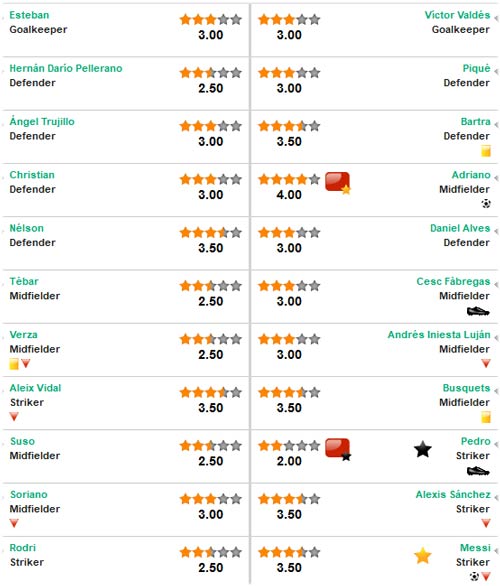Image resolution: width=500 pixels, height=586 pixels.
Task: Click the red substitution arrow under Aleix Vidal
Action: (14, 416)
